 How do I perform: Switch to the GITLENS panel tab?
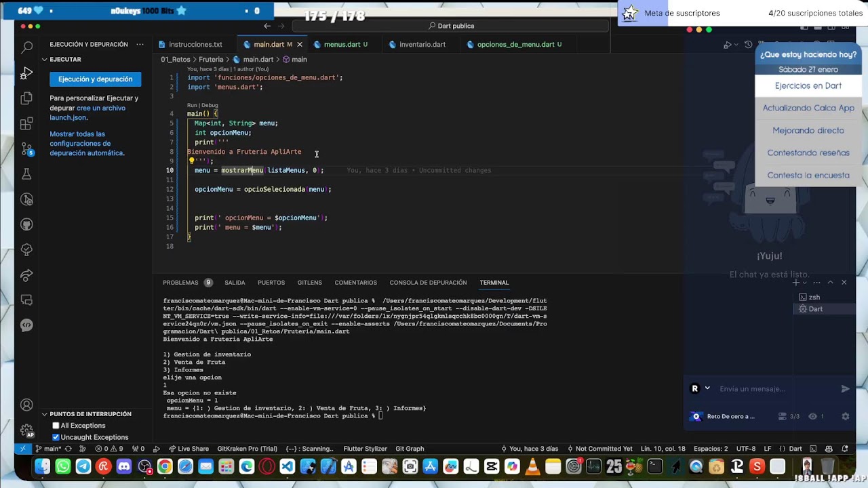pyautogui.click(x=309, y=283)
